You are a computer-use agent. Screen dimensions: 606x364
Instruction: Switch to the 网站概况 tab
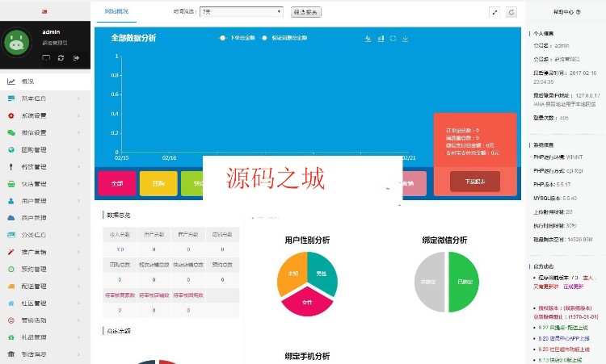coord(116,11)
